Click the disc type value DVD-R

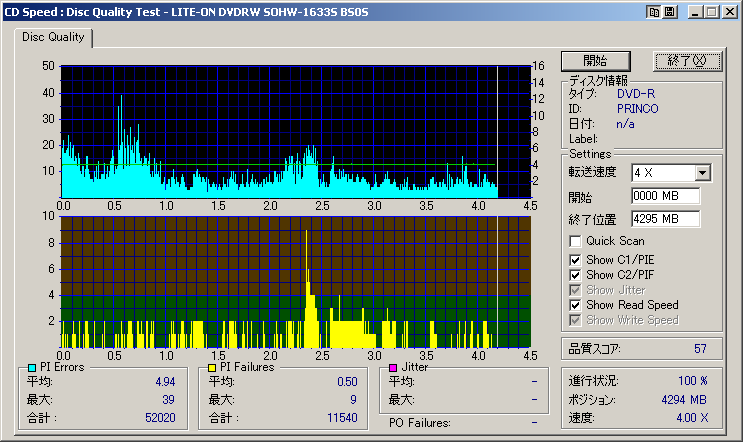pyautogui.click(x=636, y=94)
